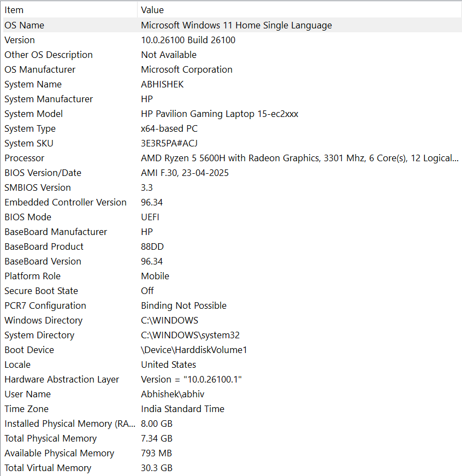
Task: Select the PCR7 Configuration row label
Action: point(45,305)
